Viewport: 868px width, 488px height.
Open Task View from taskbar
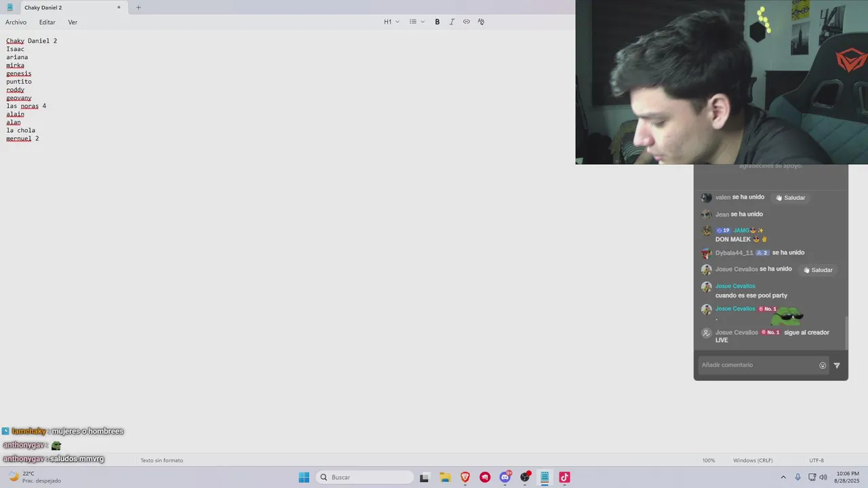425,477
